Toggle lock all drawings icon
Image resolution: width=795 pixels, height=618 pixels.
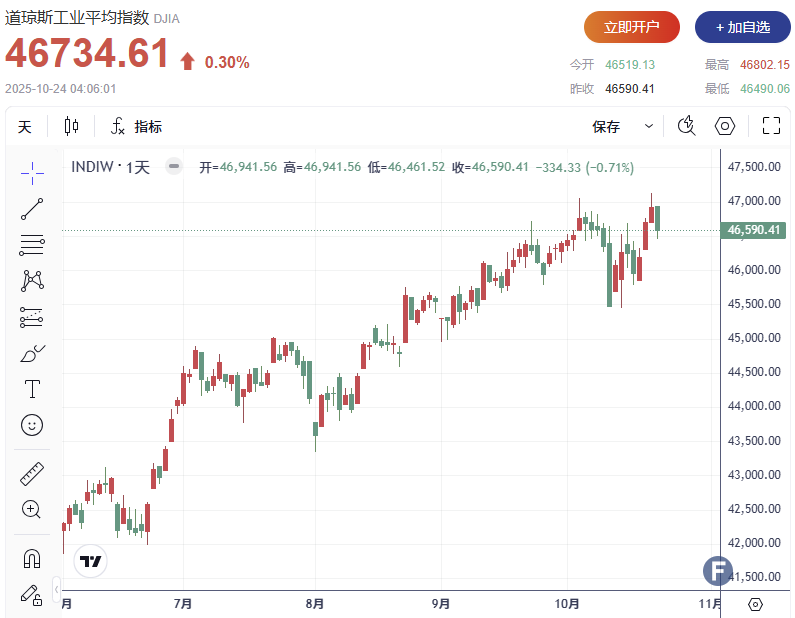tap(32, 593)
